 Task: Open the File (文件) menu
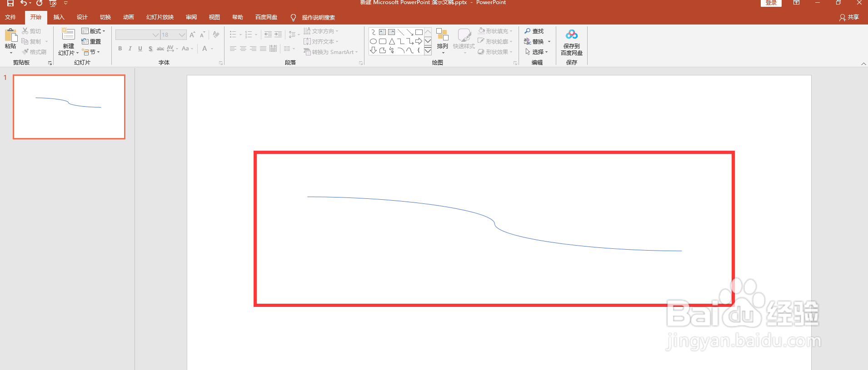click(10, 17)
